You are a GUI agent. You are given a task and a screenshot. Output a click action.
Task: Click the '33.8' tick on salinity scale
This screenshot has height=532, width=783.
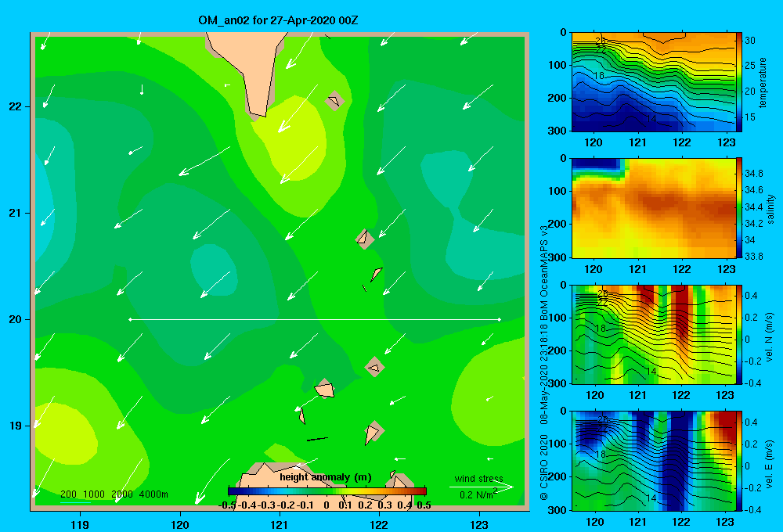[754, 256]
